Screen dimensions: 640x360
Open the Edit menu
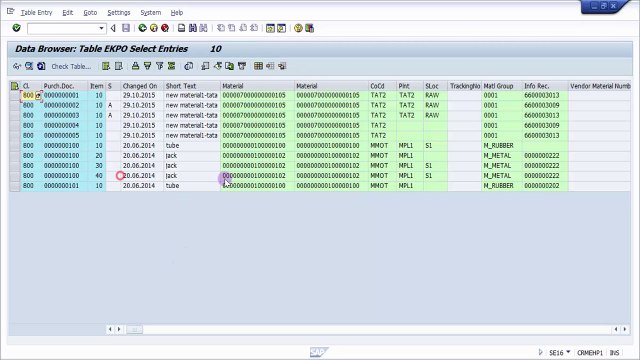[x=67, y=13]
